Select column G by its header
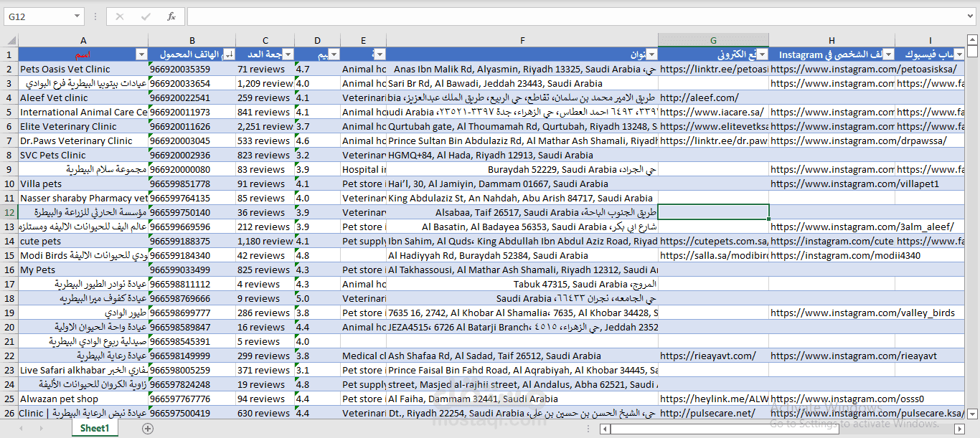Viewport: 980px width, 438px height. coord(713,40)
